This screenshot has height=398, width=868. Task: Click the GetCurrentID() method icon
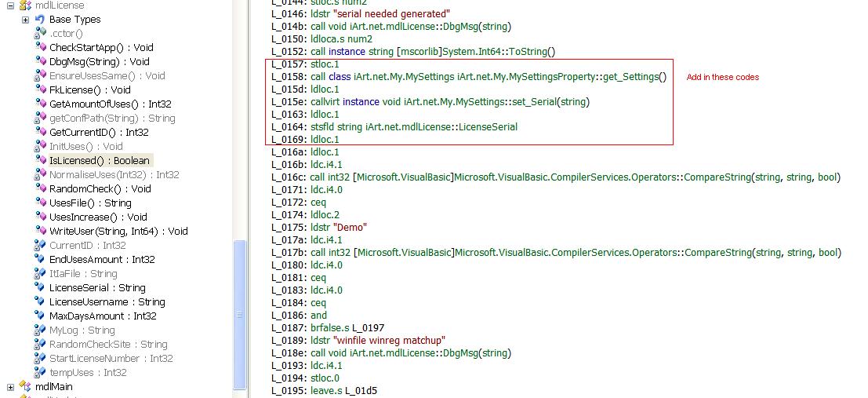(x=41, y=132)
